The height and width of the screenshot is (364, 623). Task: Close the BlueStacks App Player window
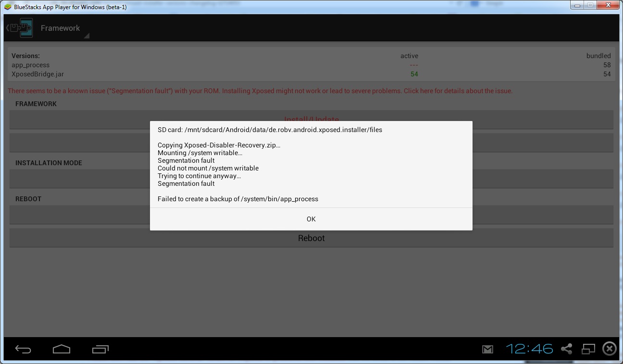click(x=608, y=5)
